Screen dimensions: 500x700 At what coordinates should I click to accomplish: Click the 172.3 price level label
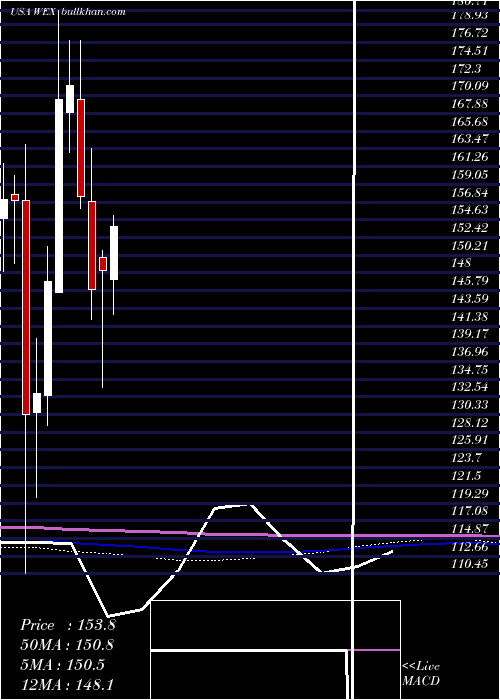pos(466,69)
